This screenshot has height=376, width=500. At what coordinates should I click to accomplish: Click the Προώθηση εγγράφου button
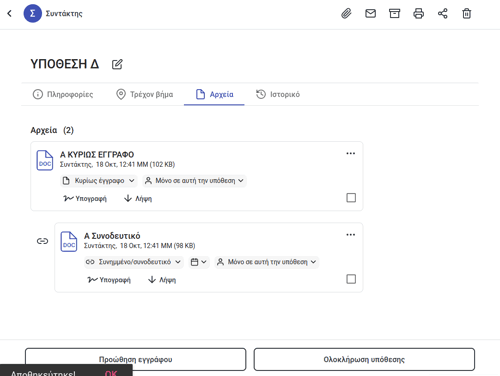(136, 359)
